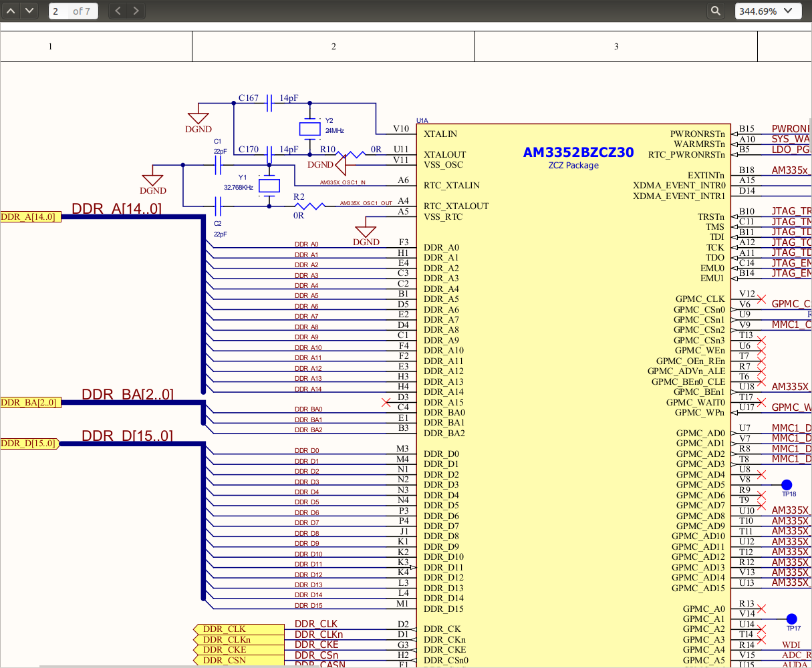The height and width of the screenshot is (668, 812).
Task: Click the TP18 test point label
Action: [789, 494]
